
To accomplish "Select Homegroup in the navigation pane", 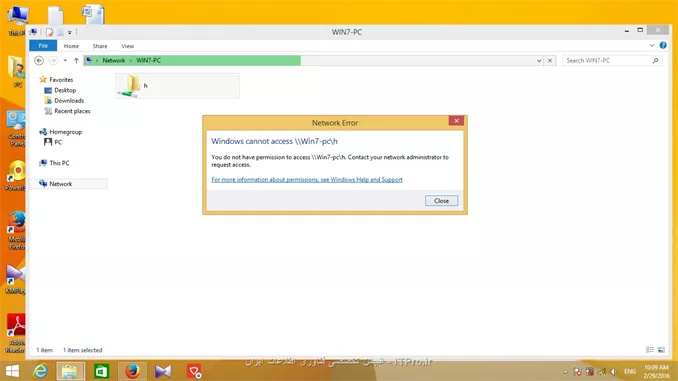I will click(x=65, y=132).
